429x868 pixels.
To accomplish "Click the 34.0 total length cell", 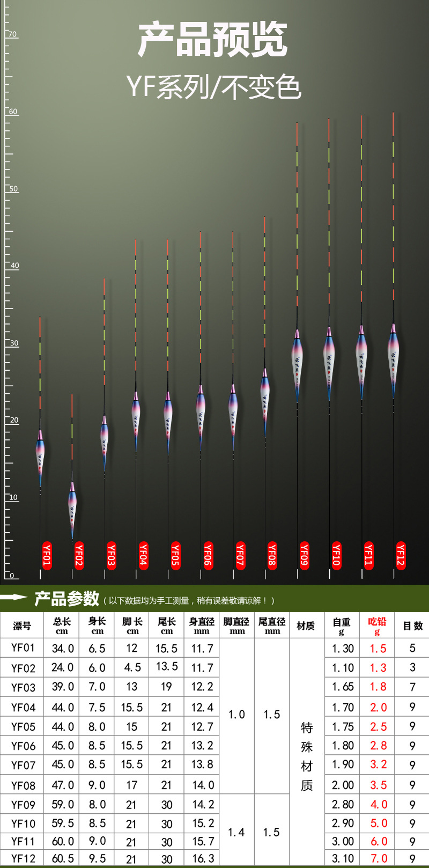I will [x=63, y=649].
